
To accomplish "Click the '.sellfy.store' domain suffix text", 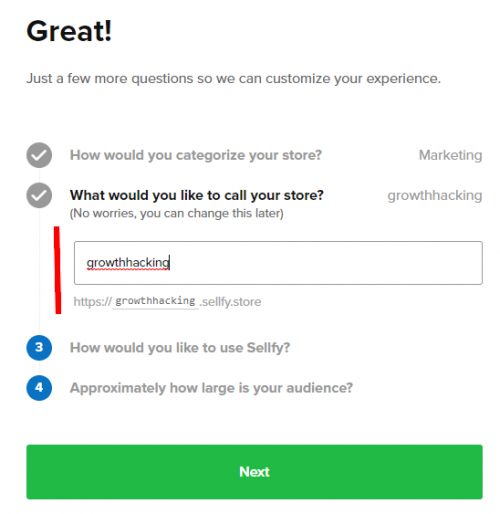I will [230, 302].
